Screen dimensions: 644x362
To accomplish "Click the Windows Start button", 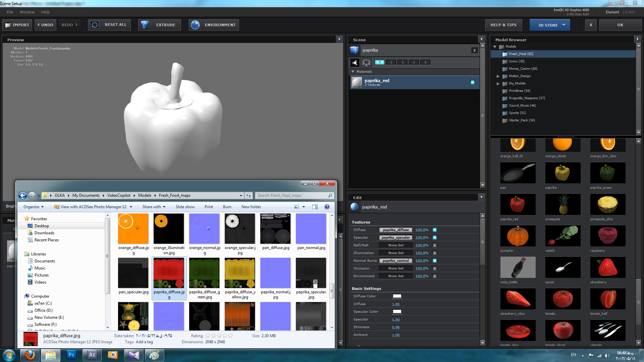I will coord(9,355).
